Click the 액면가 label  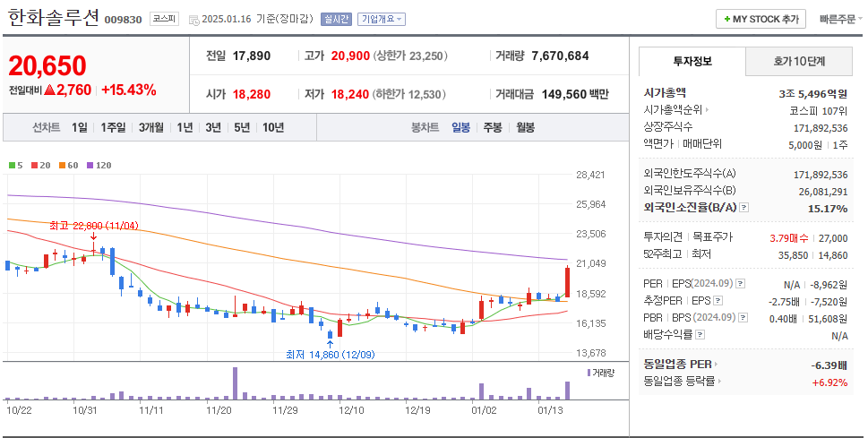(x=657, y=144)
